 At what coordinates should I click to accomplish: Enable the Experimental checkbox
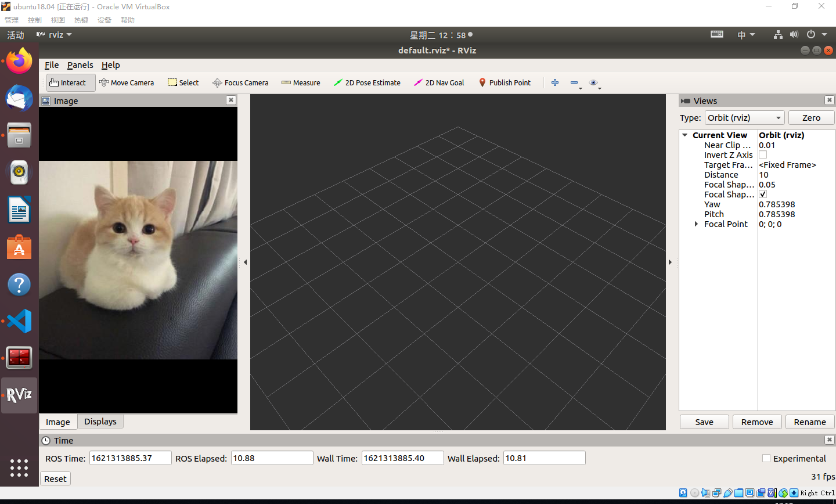click(x=766, y=458)
